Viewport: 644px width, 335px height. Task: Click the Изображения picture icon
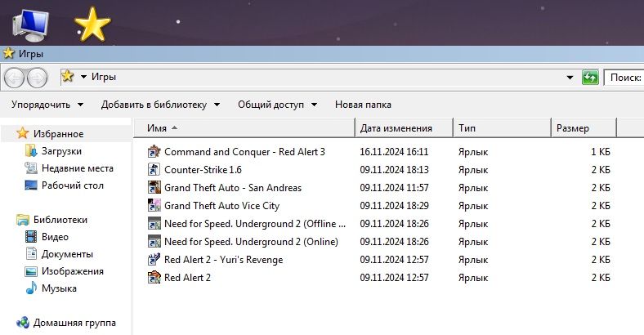(x=31, y=271)
